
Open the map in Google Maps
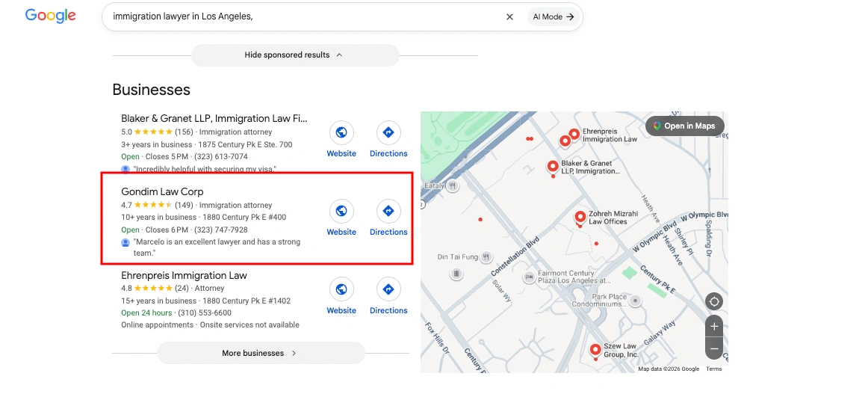click(x=685, y=126)
